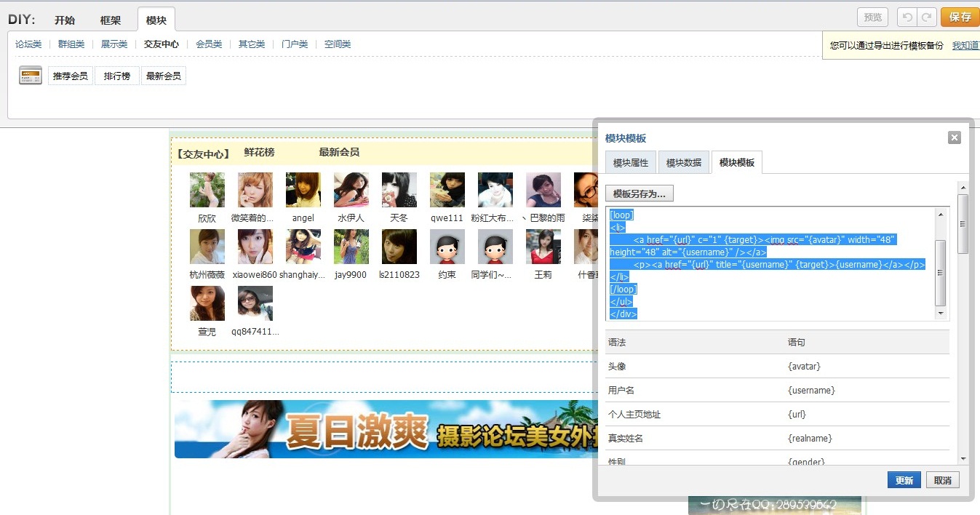Open the 模块属性 tab in dialog
980x515 pixels.
(x=631, y=163)
